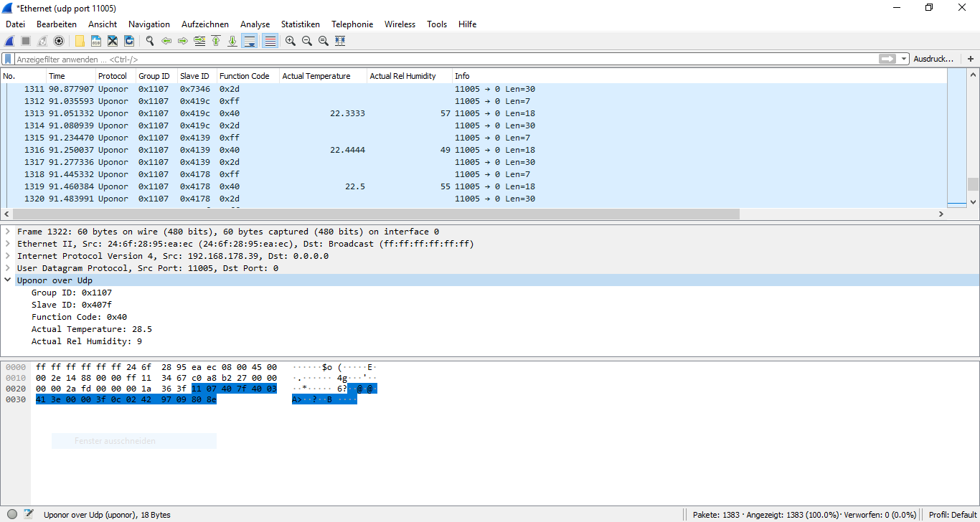Viewport: 980px width, 522px height.
Task: Click the Ausdruck… expression button
Action: (933, 59)
